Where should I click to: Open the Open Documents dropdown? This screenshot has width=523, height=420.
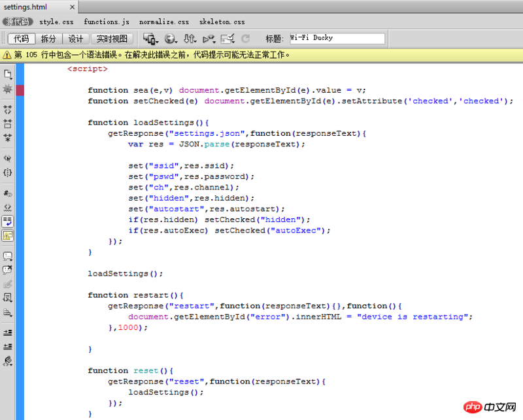pos(7,74)
